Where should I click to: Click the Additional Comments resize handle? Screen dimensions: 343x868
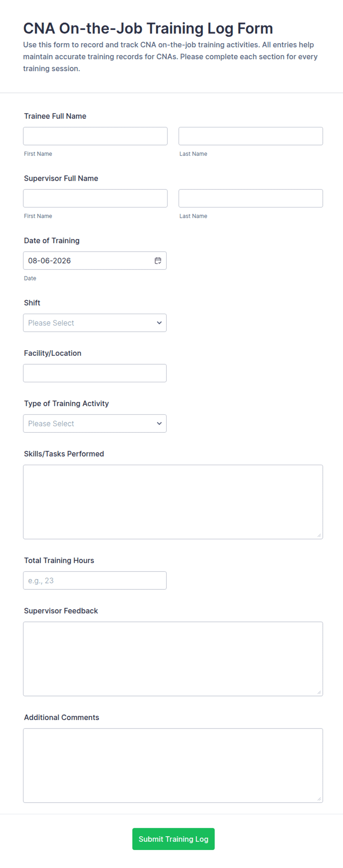[319, 799]
